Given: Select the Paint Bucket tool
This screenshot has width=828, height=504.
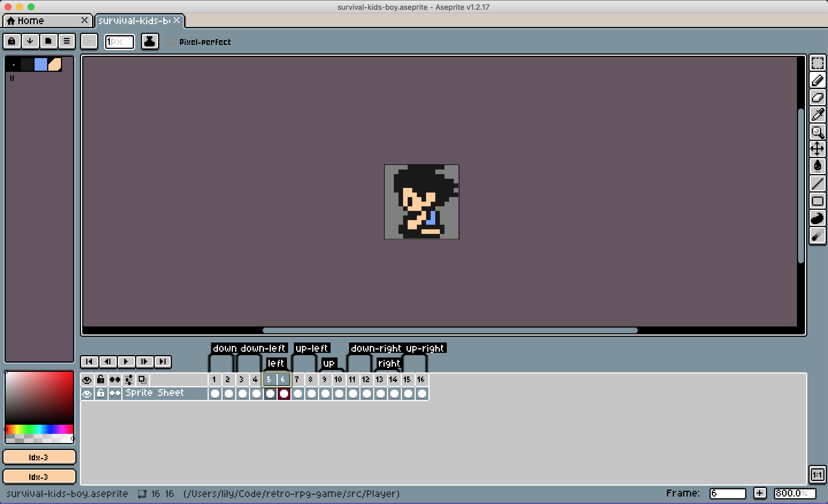Looking at the screenshot, I should (x=818, y=165).
